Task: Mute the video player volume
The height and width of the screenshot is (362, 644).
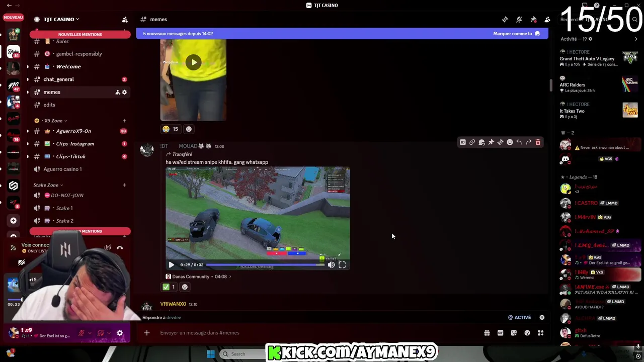Action: point(331,265)
